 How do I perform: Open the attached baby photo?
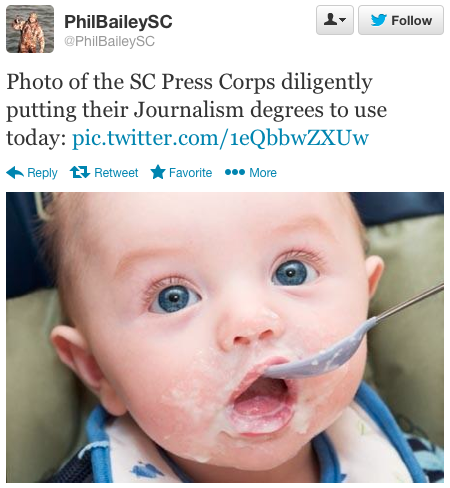(225, 337)
